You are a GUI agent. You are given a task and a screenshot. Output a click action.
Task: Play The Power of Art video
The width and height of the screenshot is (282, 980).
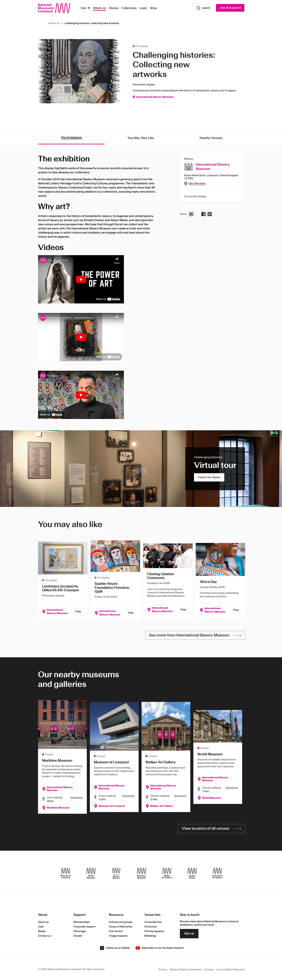point(81,279)
